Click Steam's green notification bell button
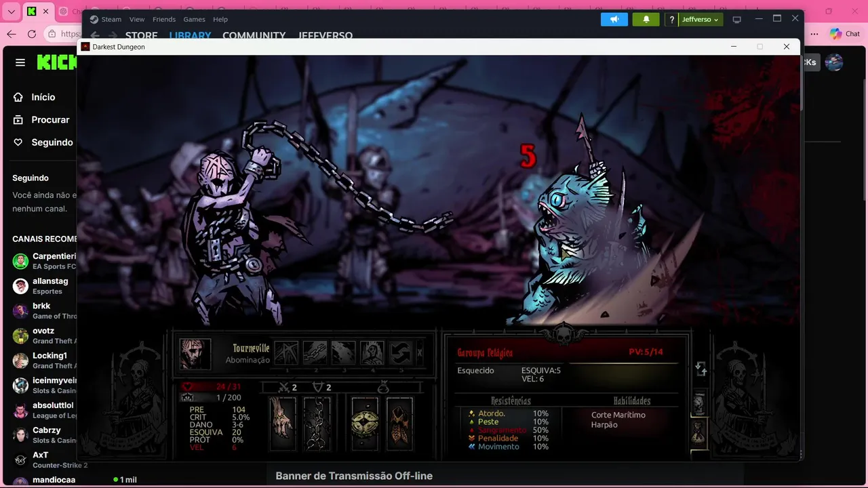This screenshot has width=868, height=488. coord(646,19)
